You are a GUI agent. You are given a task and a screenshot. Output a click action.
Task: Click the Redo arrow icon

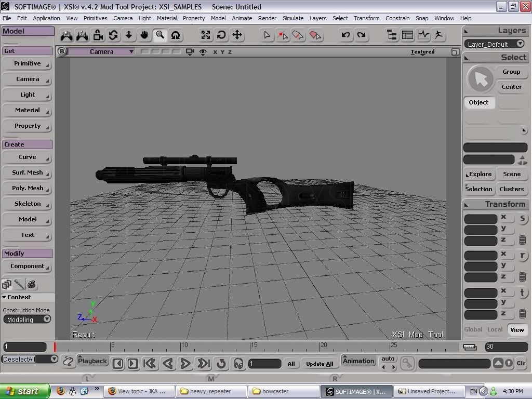tap(362, 35)
